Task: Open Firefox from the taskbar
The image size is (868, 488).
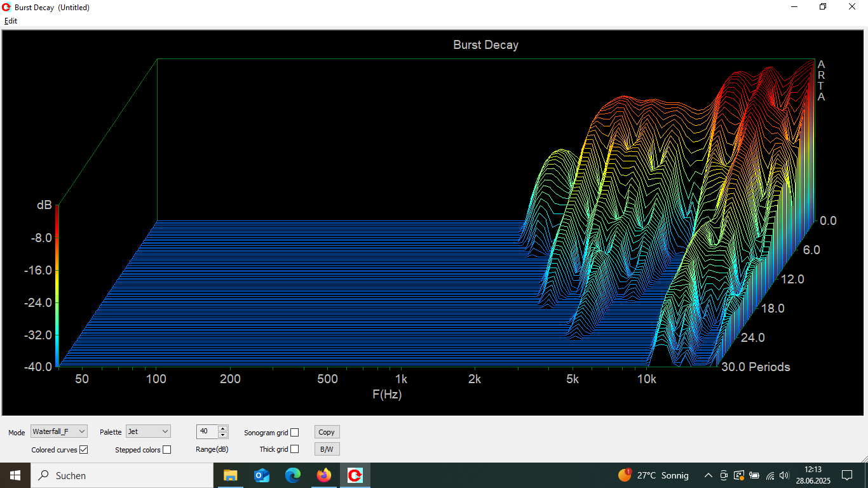Action: [323, 475]
